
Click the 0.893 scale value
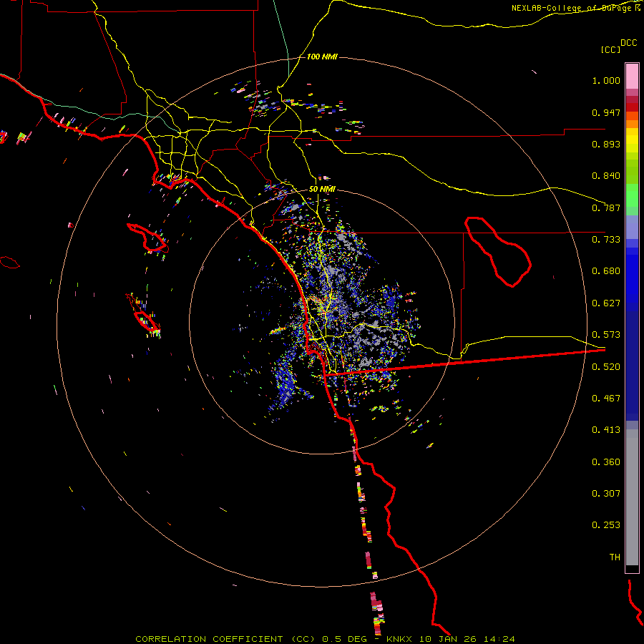(x=606, y=144)
